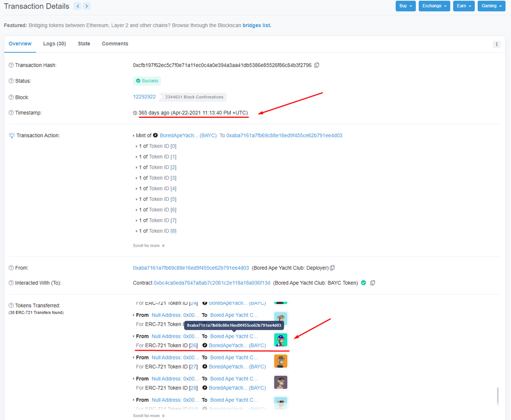Open block 12292922
511x420 pixels.
click(x=144, y=97)
